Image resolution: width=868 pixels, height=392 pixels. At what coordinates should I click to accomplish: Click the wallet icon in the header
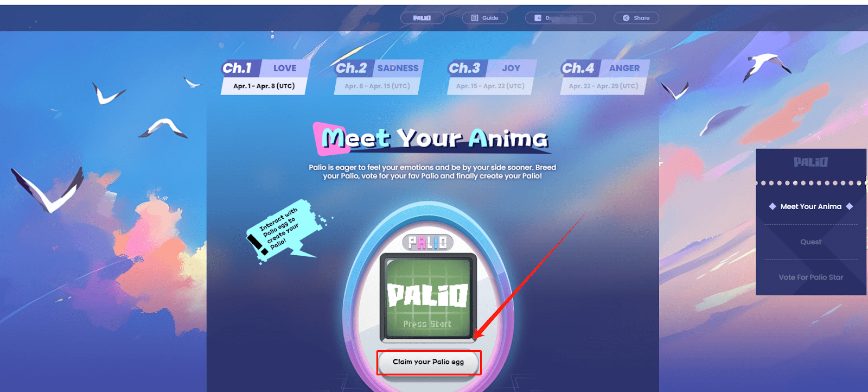click(538, 18)
